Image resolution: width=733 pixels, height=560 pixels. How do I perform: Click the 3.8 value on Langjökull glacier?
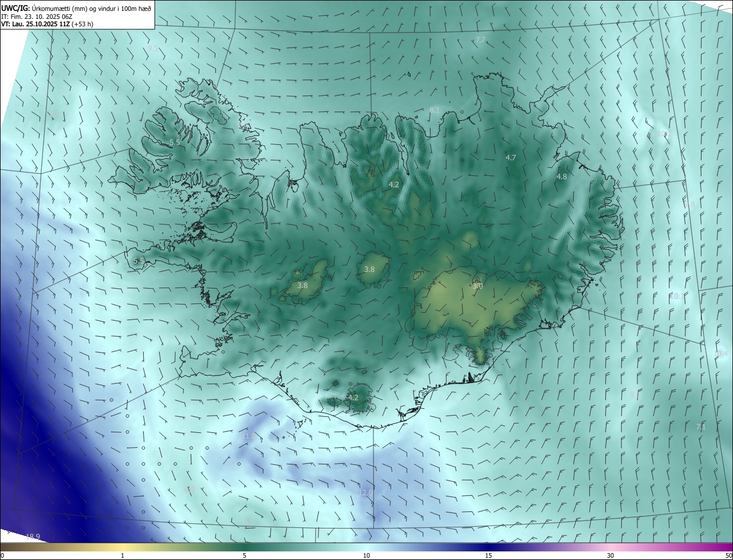[303, 285]
